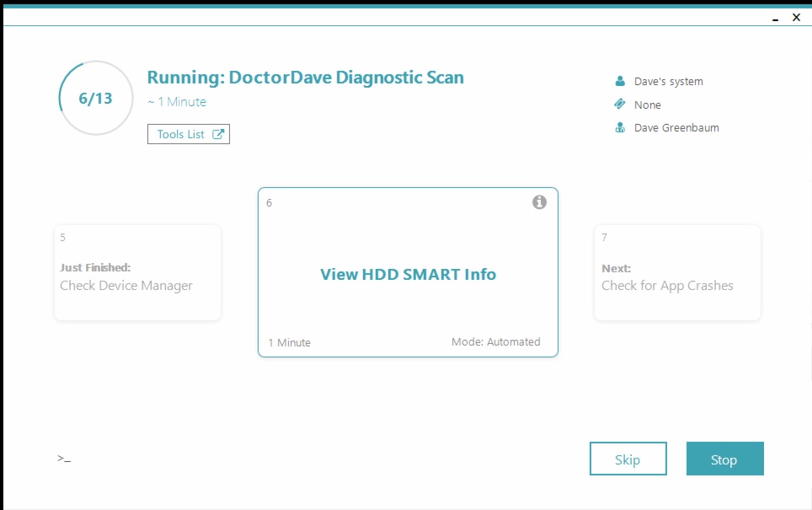Click the command prompt icon at bottom left

tap(62, 458)
